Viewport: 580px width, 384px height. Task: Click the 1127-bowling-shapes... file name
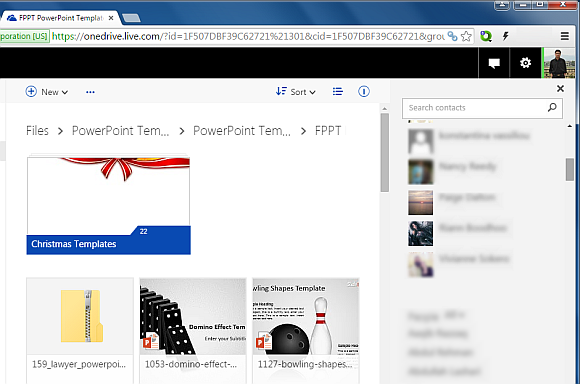coord(305,364)
